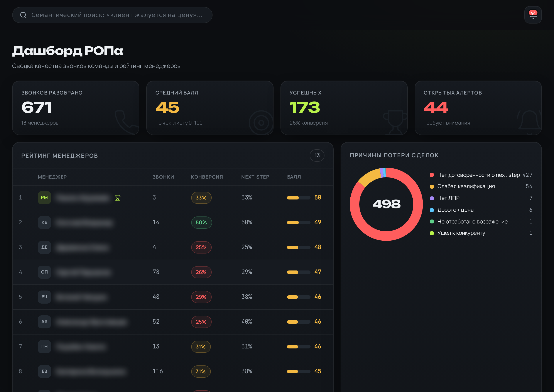
Task: Sort by the Балл column header
Action: [294, 177]
